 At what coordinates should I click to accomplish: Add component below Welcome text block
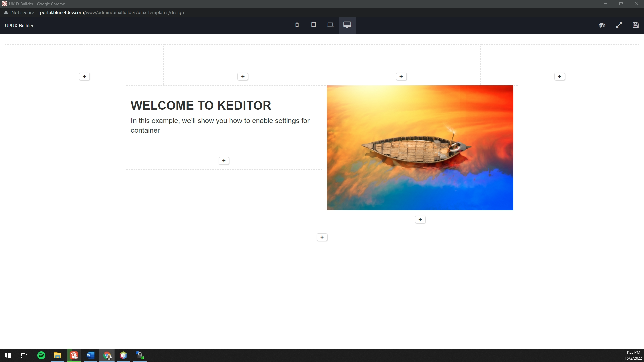tap(224, 161)
